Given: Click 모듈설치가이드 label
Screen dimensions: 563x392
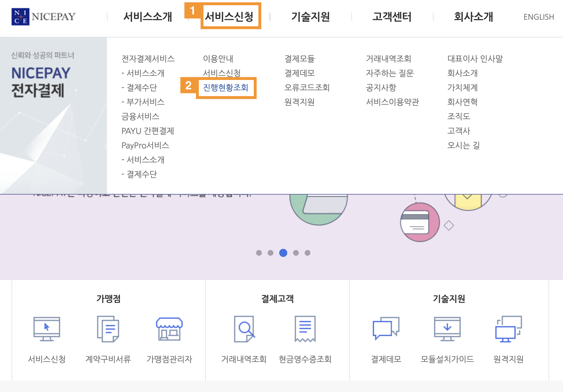Looking at the screenshot, I should [x=447, y=359].
